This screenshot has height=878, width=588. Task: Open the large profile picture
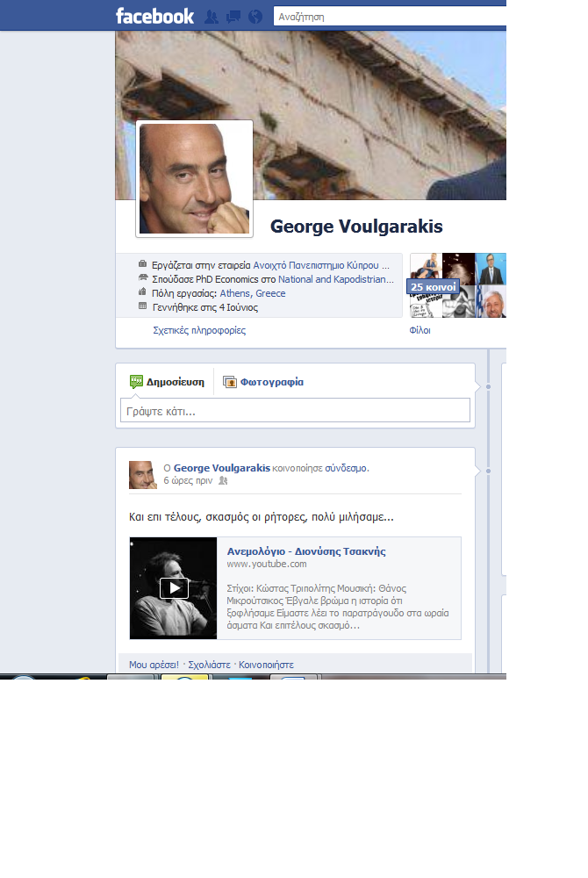[x=194, y=178]
